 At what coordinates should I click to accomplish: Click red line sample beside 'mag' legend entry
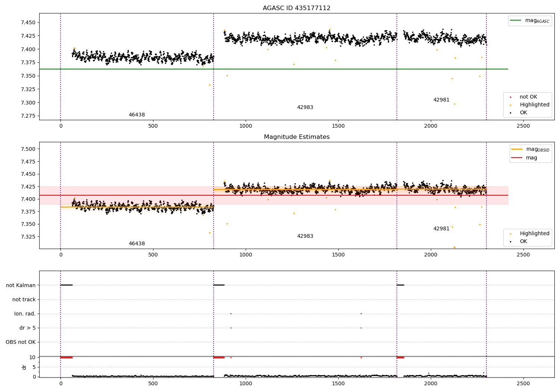pyautogui.click(x=517, y=158)
